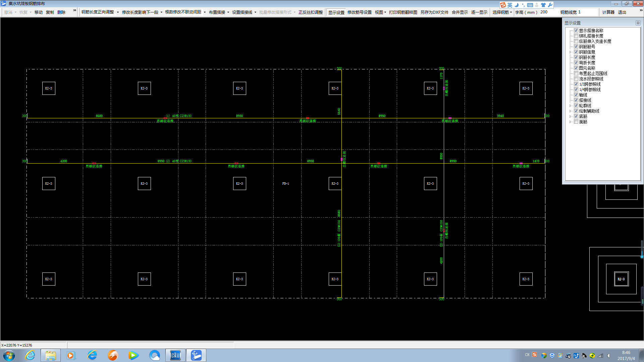Click Sogou soft keyboard icon
This screenshot has height=362, width=644.
530,5
